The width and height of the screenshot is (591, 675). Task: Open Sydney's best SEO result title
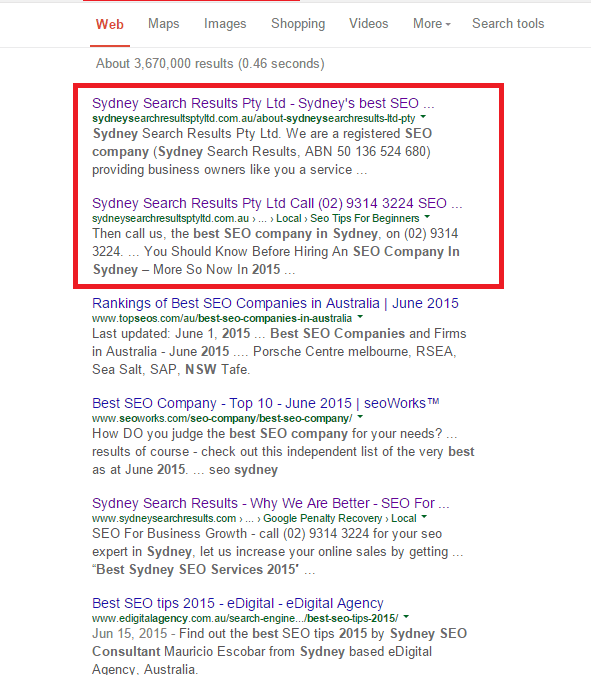[263, 103]
